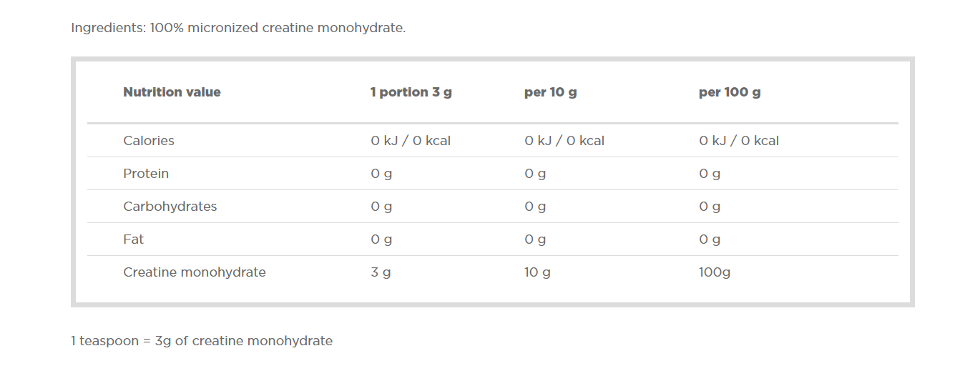The height and width of the screenshot is (371, 980).
Task: Select the 'Creatine monohydrate' row label
Action: [194, 272]
